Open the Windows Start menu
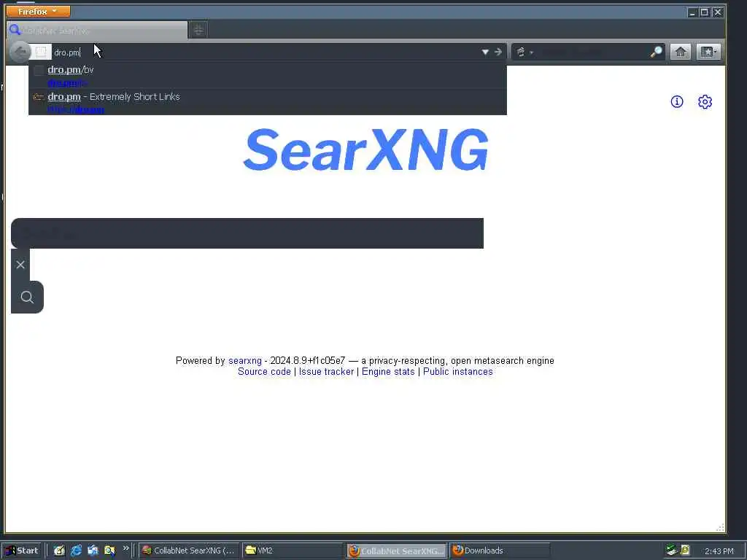 click(21, 551)
